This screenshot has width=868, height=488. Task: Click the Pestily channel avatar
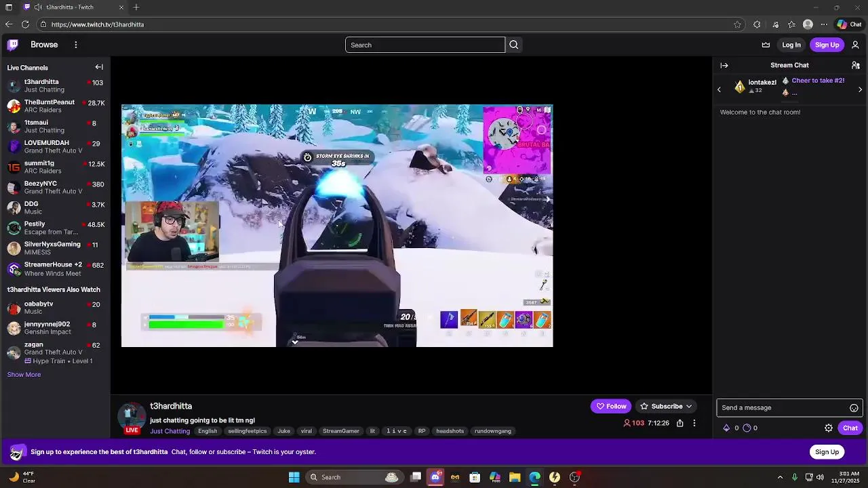14,228
